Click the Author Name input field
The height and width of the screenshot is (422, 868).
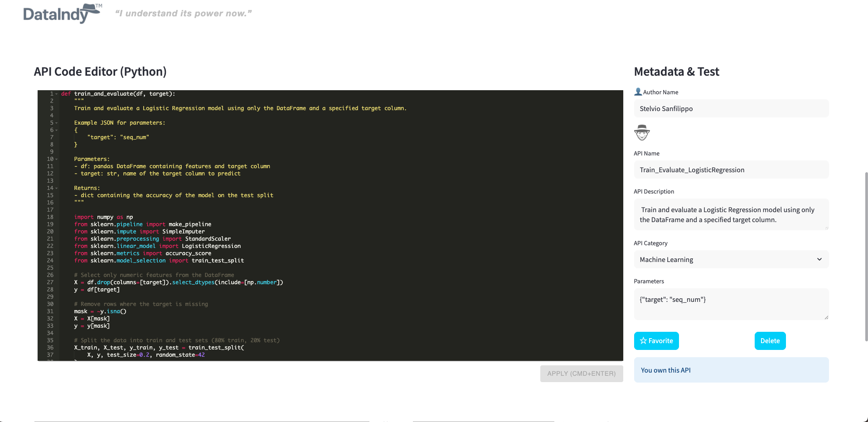click(731, 109)
